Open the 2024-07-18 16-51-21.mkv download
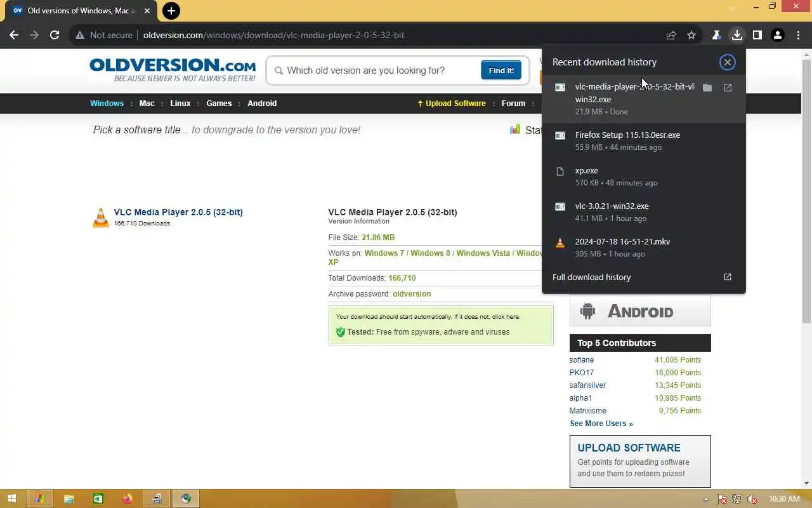This screenshot has width=812, height=508. tap(644, 247)
